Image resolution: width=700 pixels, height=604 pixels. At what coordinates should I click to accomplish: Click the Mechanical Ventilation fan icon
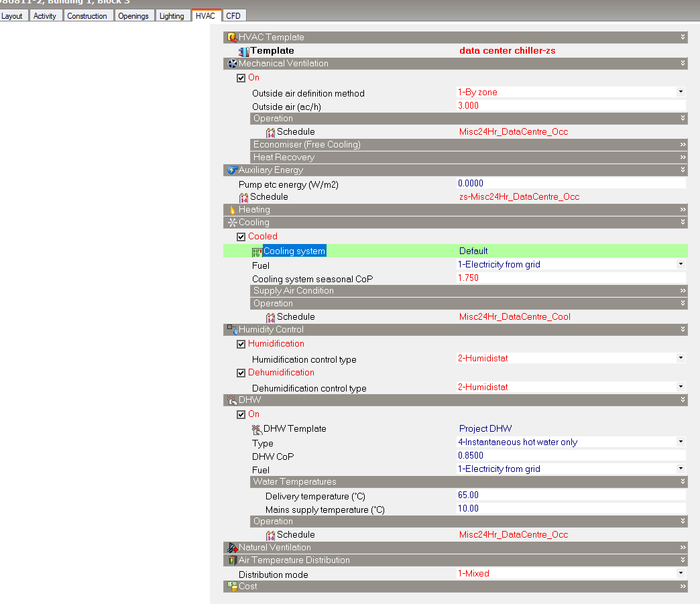coord(232,64)
